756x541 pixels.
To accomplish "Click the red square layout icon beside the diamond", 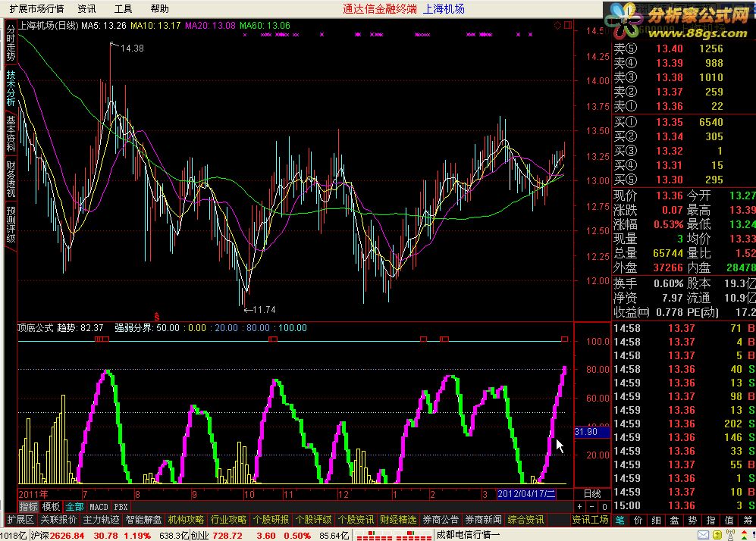I will [567, 25].
